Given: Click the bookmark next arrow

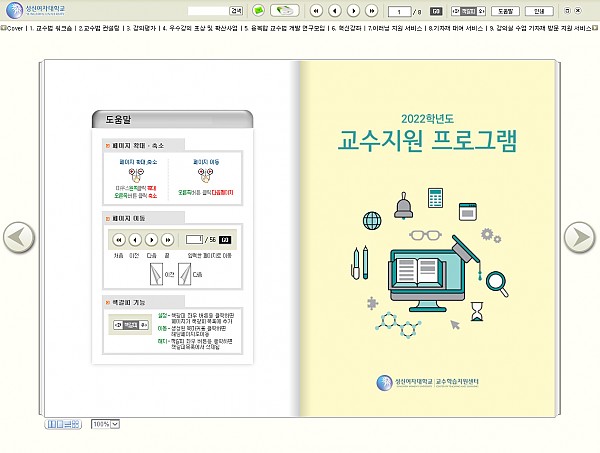Looking at the screenshot, I should pyautogui.click(x=482, y=11).
